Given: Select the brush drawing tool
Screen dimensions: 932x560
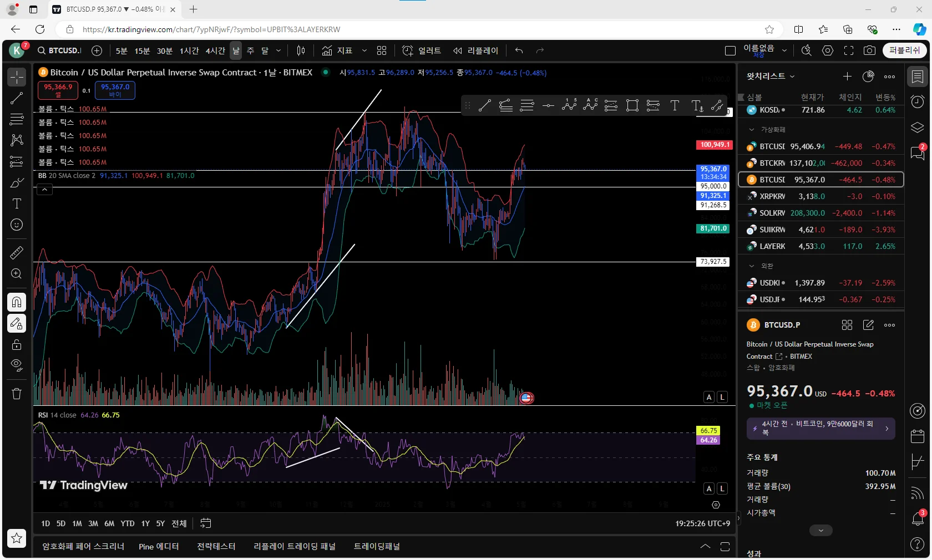Looking at the screenshot, I should click(x=17, y=182).
